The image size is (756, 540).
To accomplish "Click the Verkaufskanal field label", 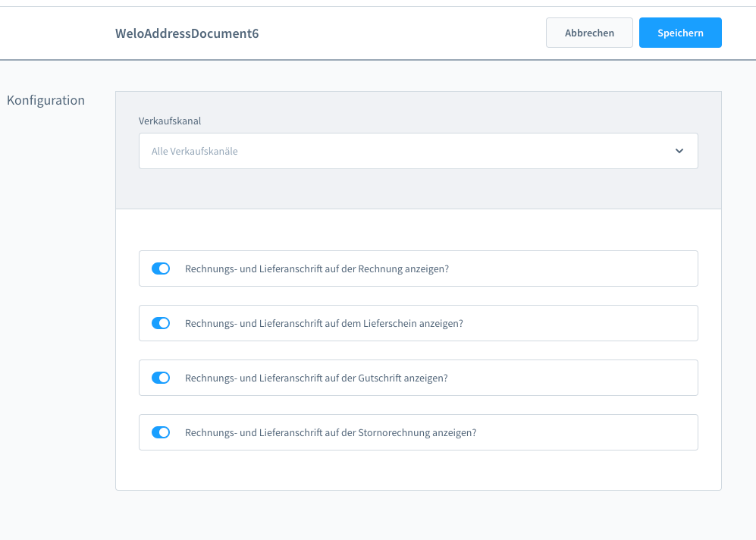I will 170,121.
